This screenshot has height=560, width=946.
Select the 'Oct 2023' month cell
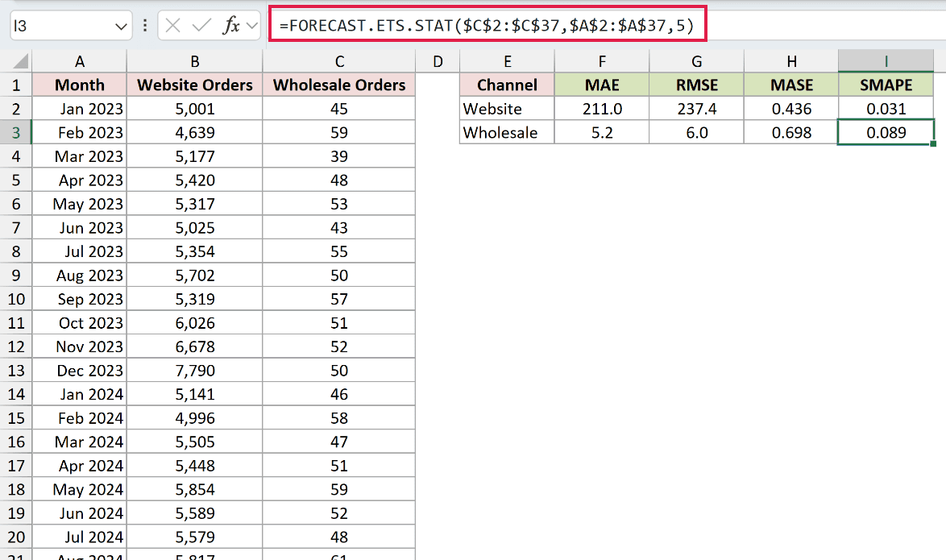click(80, 323)
